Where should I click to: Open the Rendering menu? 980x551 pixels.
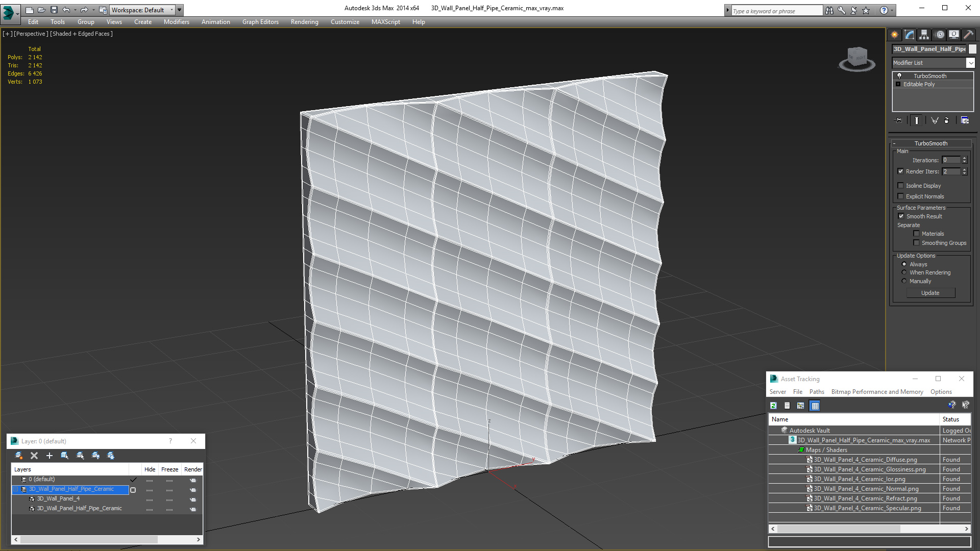[x=304, y=22]
